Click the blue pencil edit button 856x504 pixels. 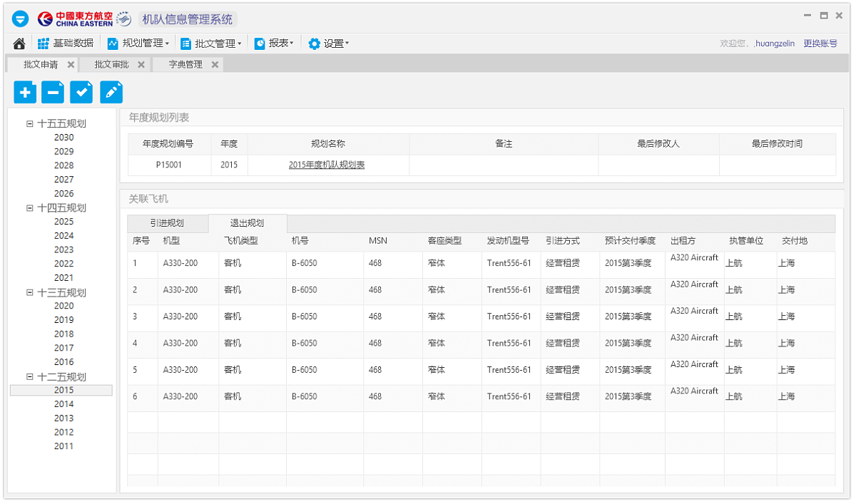tap(111, 92)
